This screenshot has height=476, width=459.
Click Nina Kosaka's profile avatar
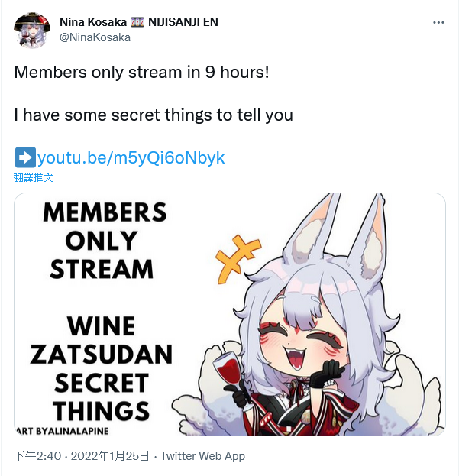32,30
